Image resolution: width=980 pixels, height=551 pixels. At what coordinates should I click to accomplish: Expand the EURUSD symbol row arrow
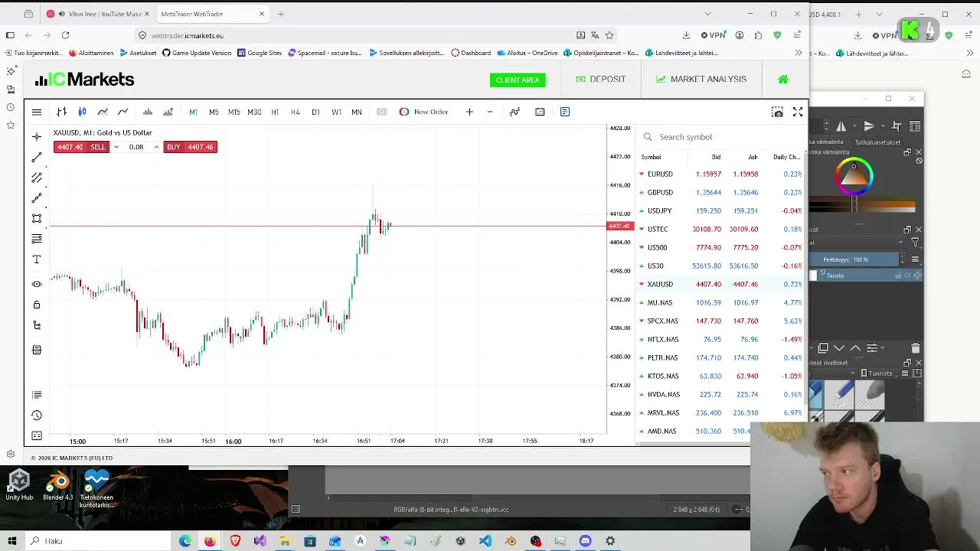642,174
